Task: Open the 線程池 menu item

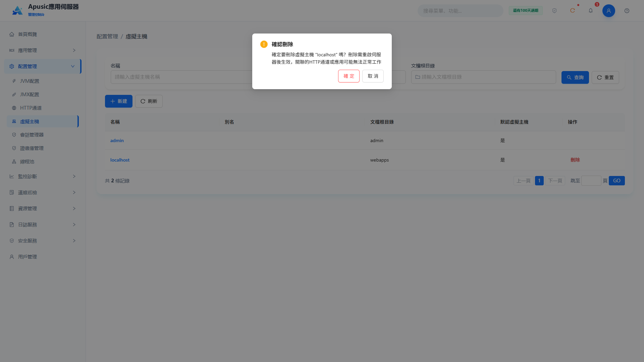Action: click(x=43, y=162)
